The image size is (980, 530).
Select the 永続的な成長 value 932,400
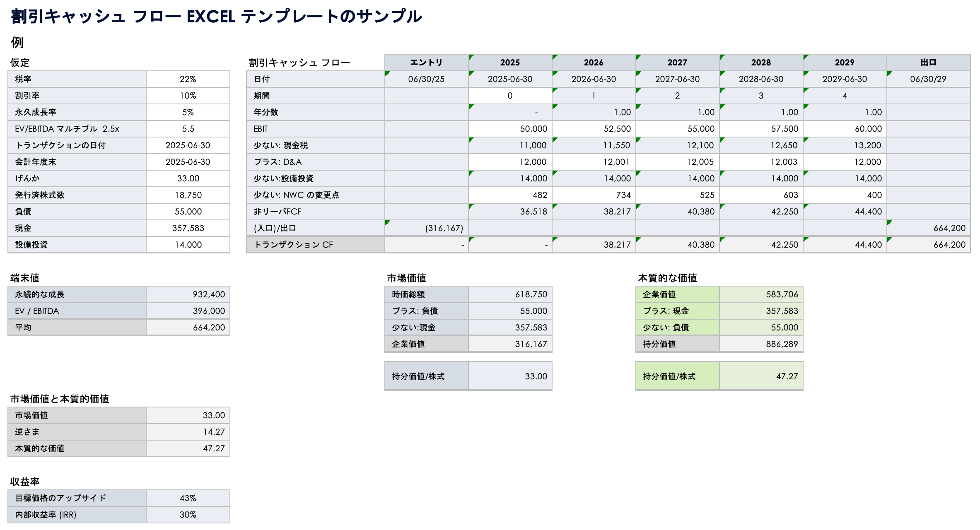point(188,294)
